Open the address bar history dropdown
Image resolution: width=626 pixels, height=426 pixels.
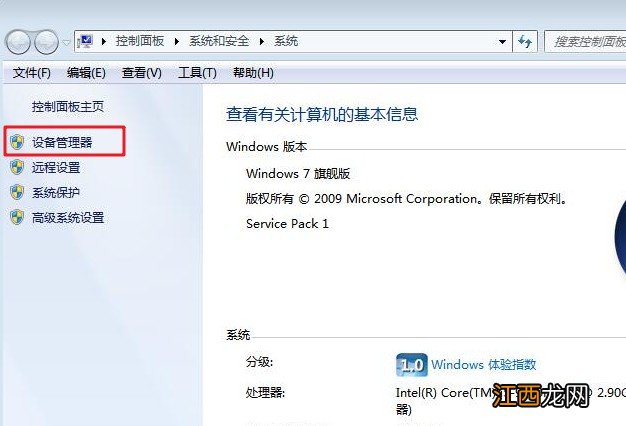click(x=502, y=42)
